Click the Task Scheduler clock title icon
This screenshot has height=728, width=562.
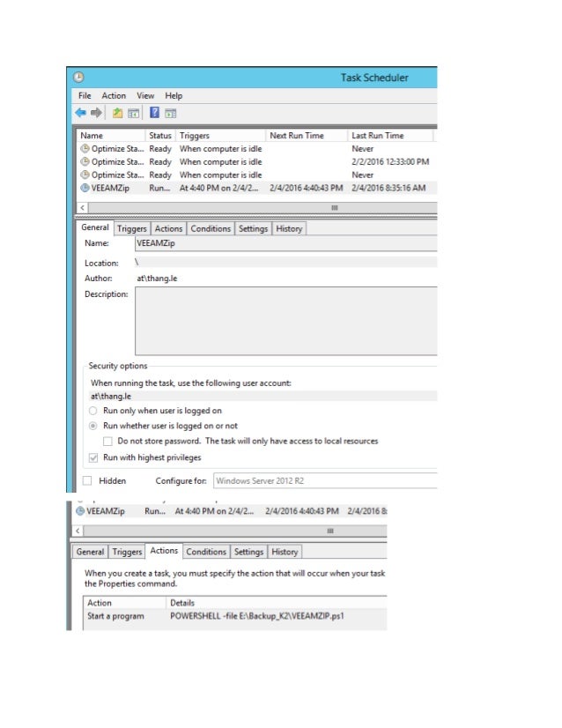coord(78,77)
